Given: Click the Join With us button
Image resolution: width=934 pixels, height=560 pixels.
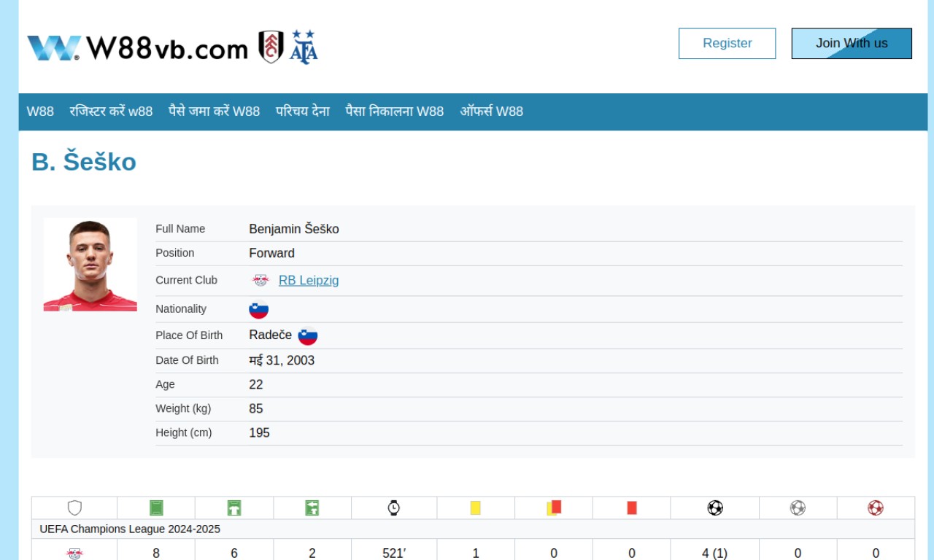Looking at the screenshot, I should (x=852, y=43).
